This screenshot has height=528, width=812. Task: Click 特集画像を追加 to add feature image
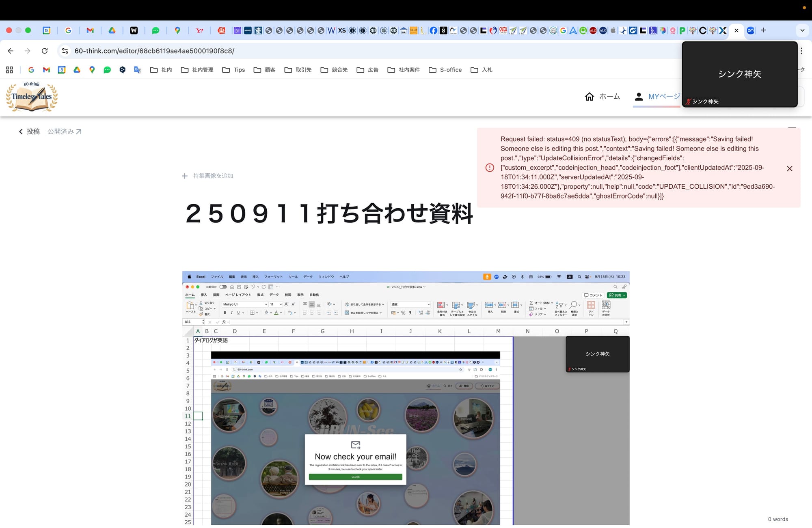[207, 176]
